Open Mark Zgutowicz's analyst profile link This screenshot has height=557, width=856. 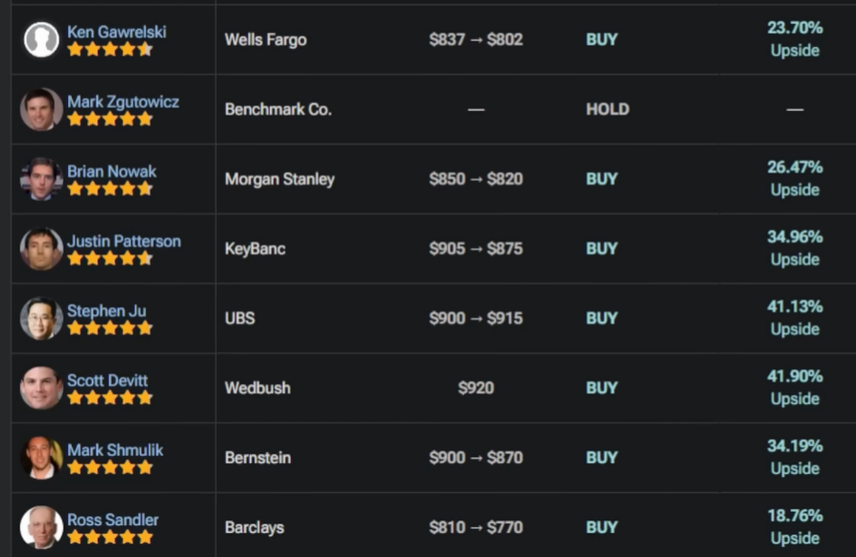[x=123, y=102]
